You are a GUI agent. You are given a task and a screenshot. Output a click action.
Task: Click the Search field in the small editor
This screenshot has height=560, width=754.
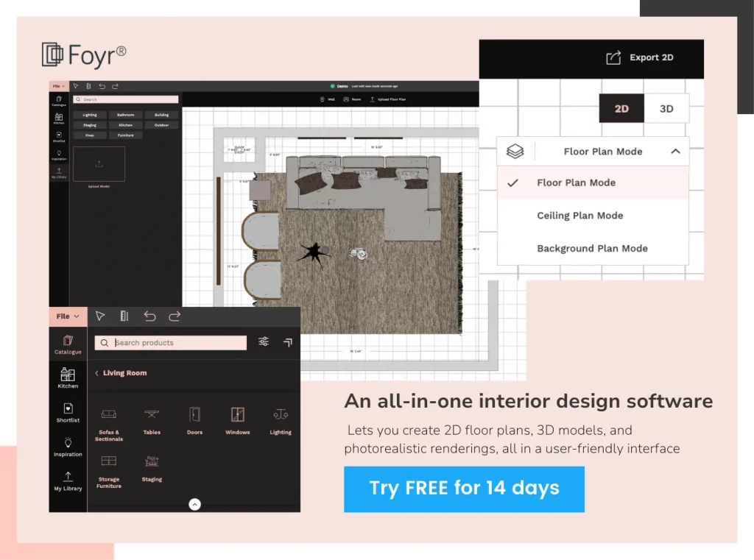[125, 99]
